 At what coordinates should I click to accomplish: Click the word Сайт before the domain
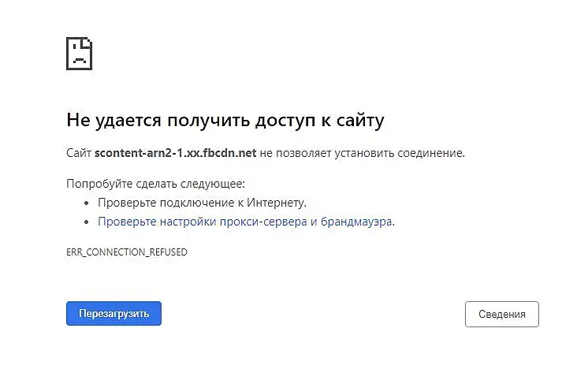[x=79, y=152]
